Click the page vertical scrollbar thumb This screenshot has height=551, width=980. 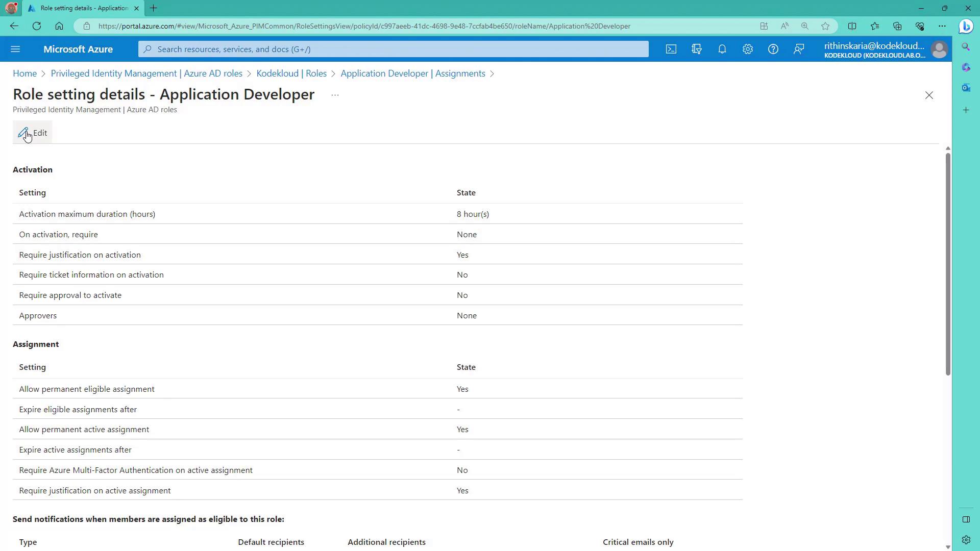click(x=948, y=263)
